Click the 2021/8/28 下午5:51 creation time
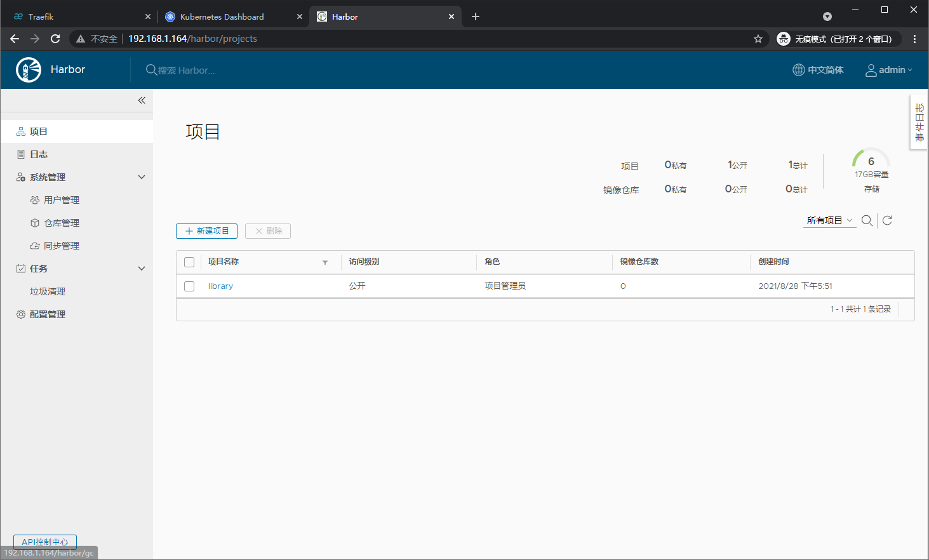The height and width of the screenshot is (560, 929). [795, 286]
